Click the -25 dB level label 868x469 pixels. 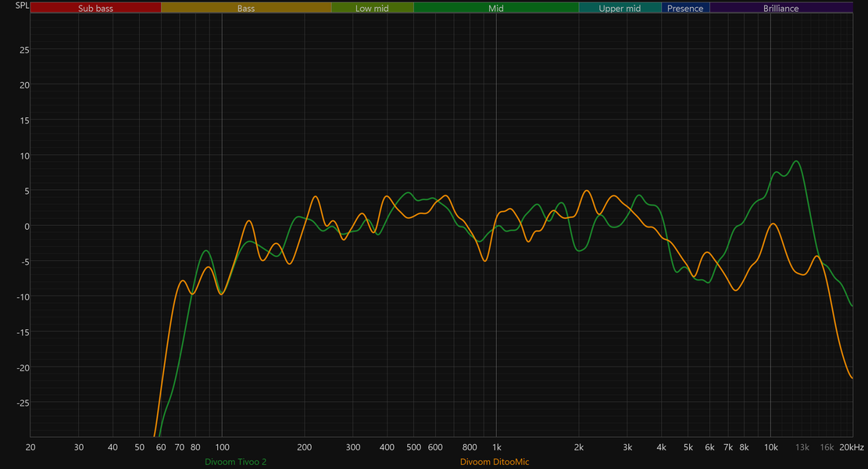click(x=23, y=403)
